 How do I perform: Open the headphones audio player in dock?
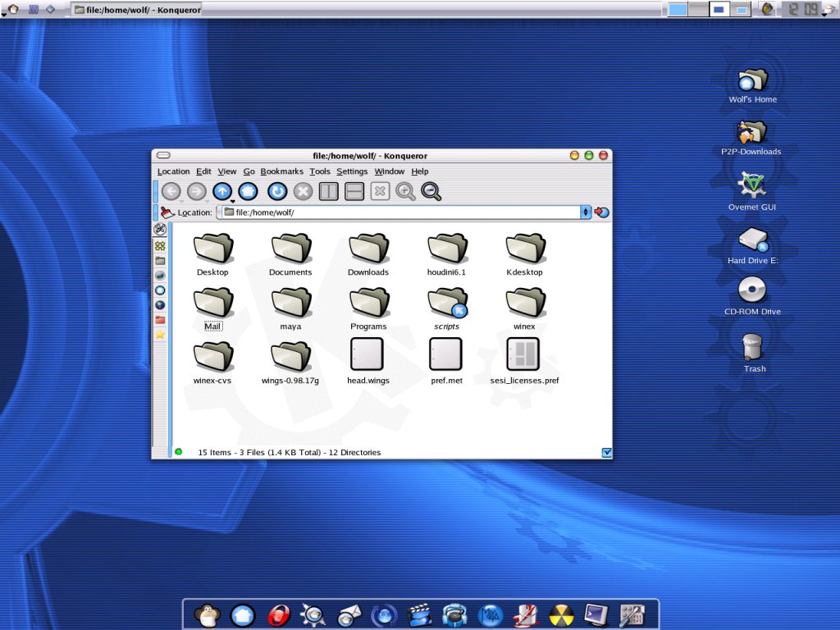coord(454,615)
